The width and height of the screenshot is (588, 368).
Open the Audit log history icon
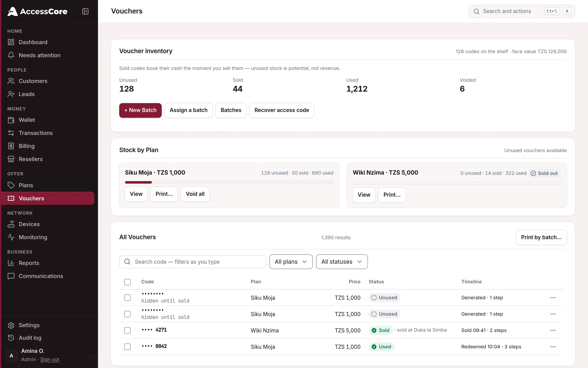[x=11, y=338]
